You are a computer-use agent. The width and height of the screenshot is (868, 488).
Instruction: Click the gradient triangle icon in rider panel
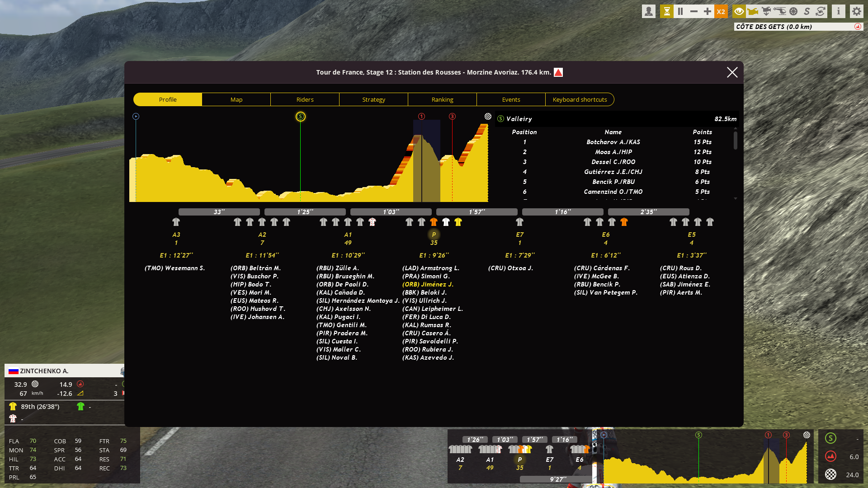(x=80, y=394)
